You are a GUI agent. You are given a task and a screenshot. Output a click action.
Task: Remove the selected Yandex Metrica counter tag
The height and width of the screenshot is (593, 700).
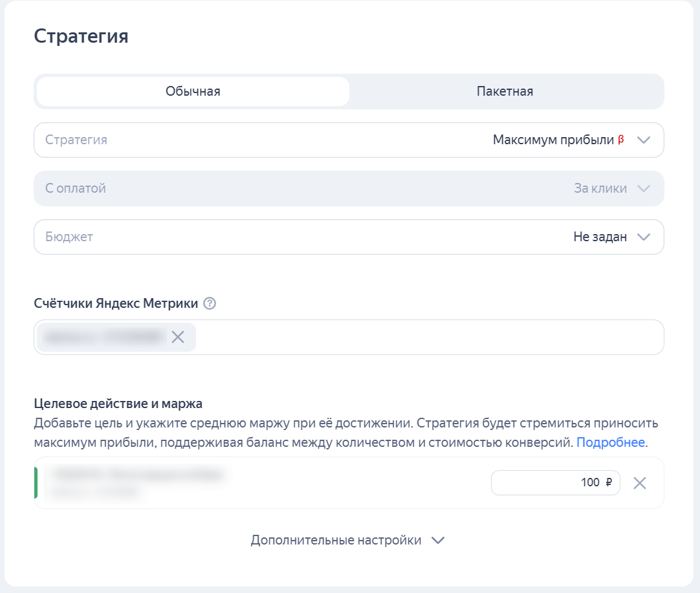[178, 337]
